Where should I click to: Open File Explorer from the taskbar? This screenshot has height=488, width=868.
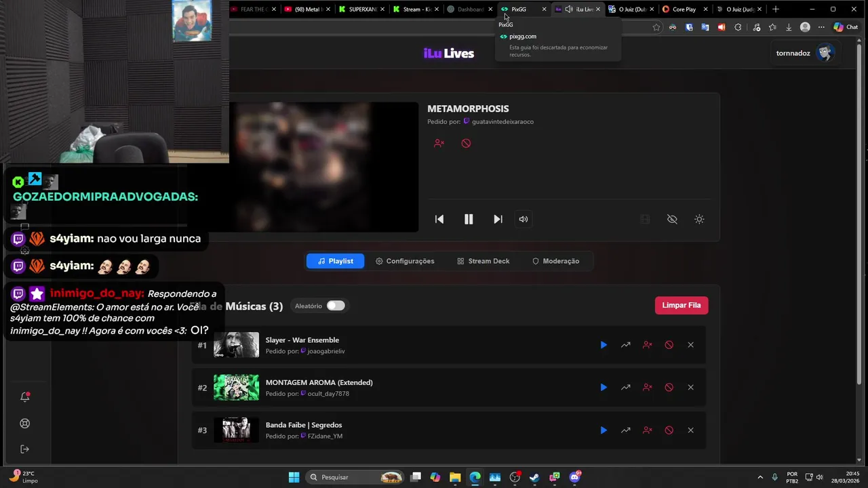[x=455, y=477]
